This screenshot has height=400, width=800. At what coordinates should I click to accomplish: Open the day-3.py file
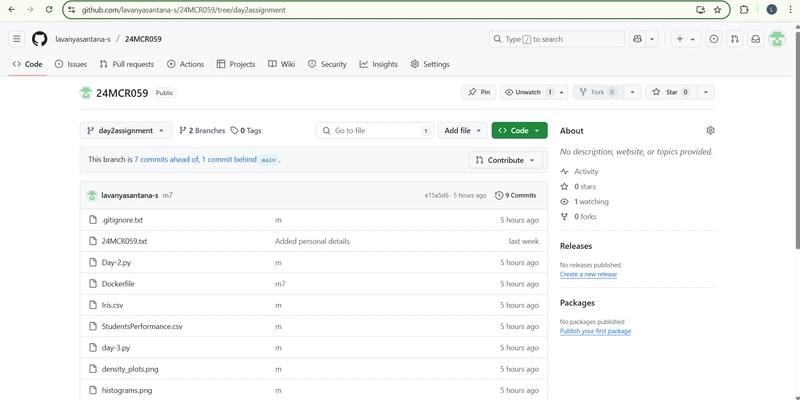click(x=116, y=347)
